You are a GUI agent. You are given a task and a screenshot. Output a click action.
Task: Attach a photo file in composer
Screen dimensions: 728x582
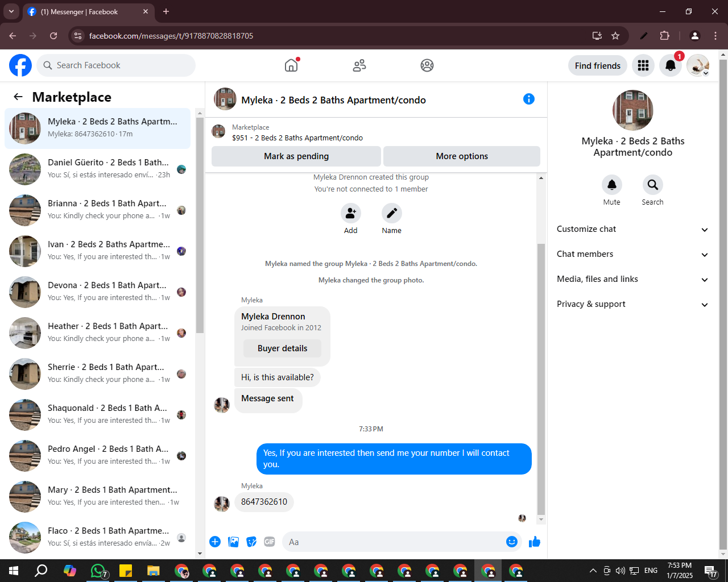click(233, 542)
